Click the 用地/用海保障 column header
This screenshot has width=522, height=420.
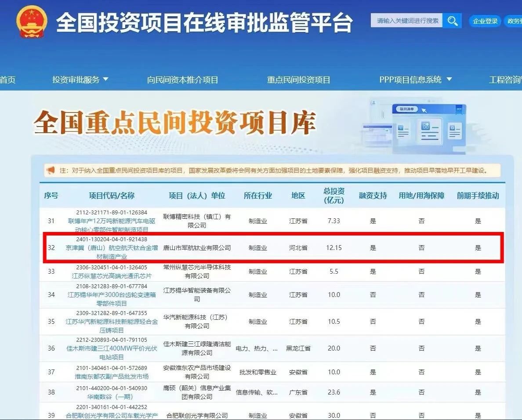point(421,196)
